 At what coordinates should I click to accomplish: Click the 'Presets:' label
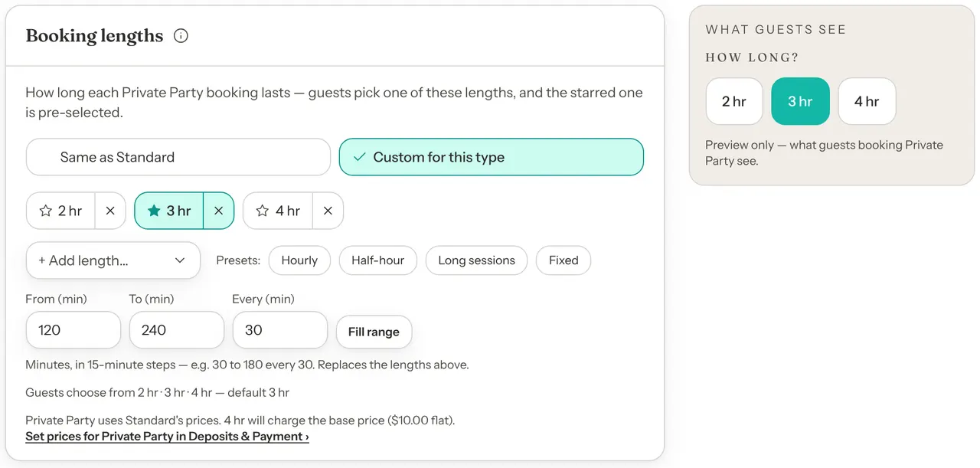pos(238,260)
